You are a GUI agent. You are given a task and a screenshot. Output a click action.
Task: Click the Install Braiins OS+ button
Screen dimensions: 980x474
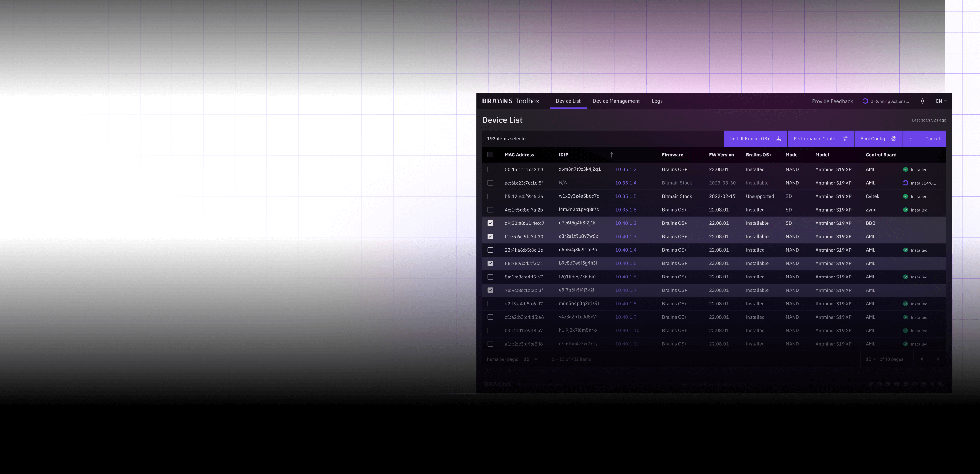point(755,139)
